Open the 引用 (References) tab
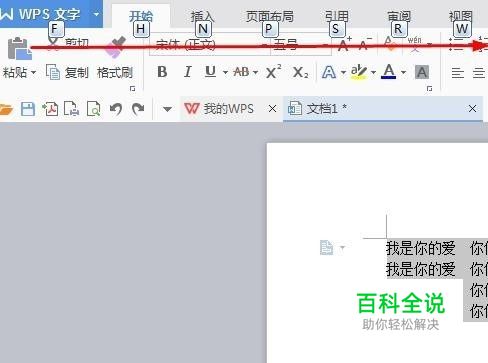Viewport: 488px width, 363px height. (x=337, y=16)
